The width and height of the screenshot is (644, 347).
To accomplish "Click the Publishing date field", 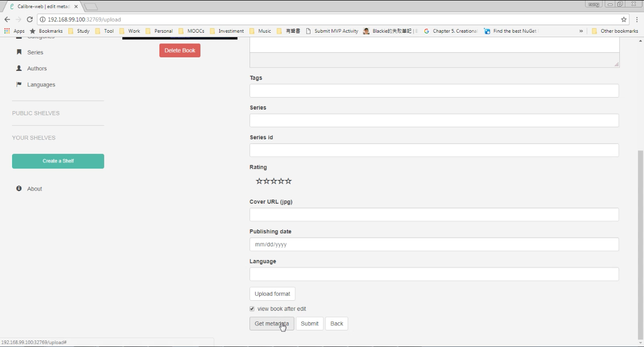I will point(434,244).
